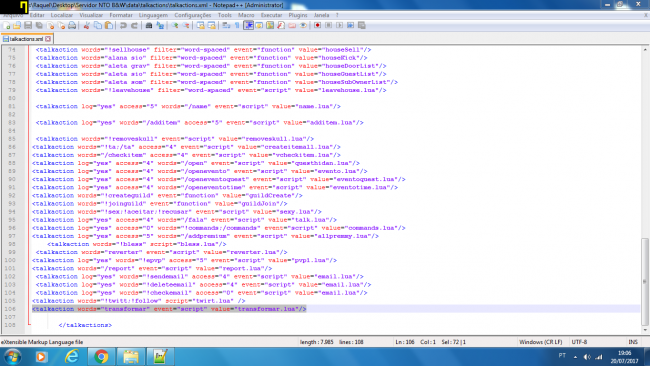Screen dimensions: 650x366
Task: Click the user-defined language toolbar icon
Action: coord(259,26)
